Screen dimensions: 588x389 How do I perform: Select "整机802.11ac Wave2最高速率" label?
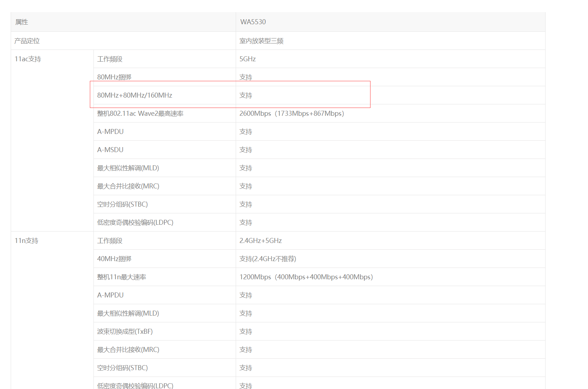point(140,114)
